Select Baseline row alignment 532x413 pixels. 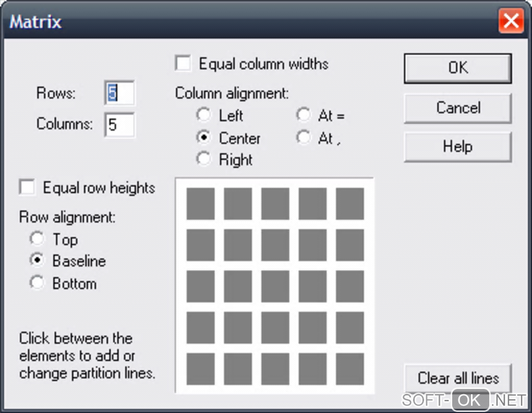(37, 260)
